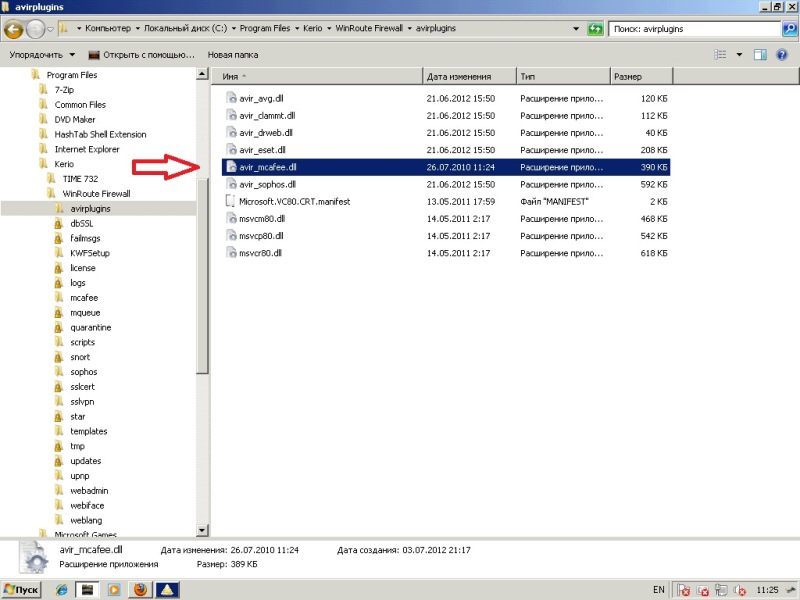Toggle the preview pane icon in toolbar
800x600 pixels.
(x=760, y=54)
